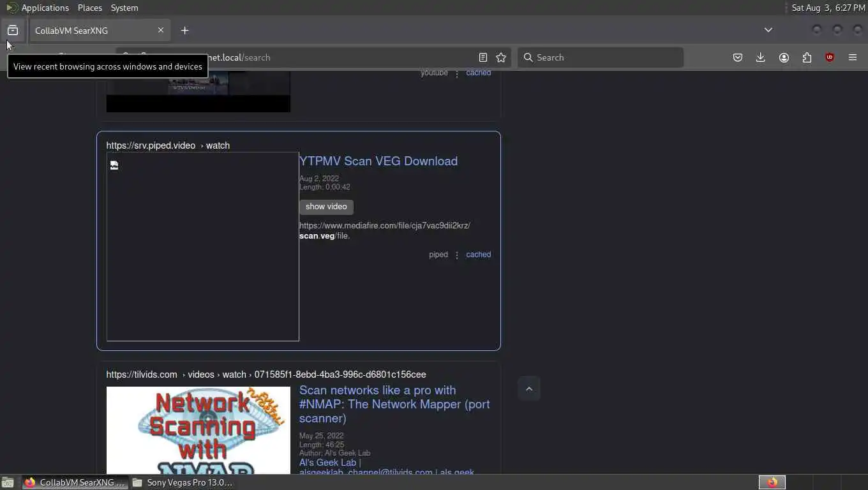Click the tilvids.com videos watch URL
The image size is (868, 490).
(266, 375)
